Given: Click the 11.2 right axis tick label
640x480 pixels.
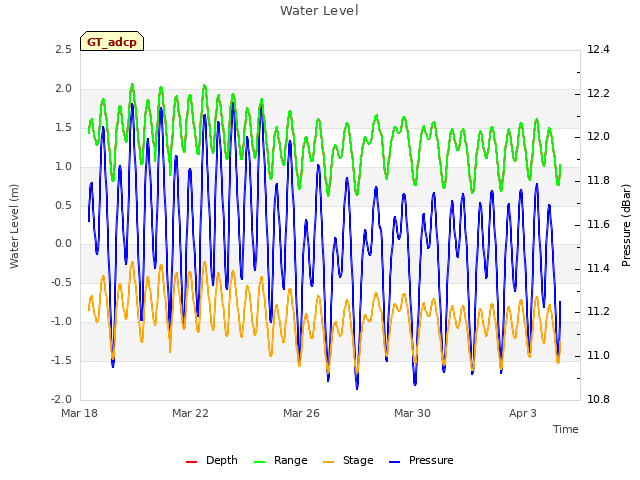Looking at the screenshot, I should (598, 312).
